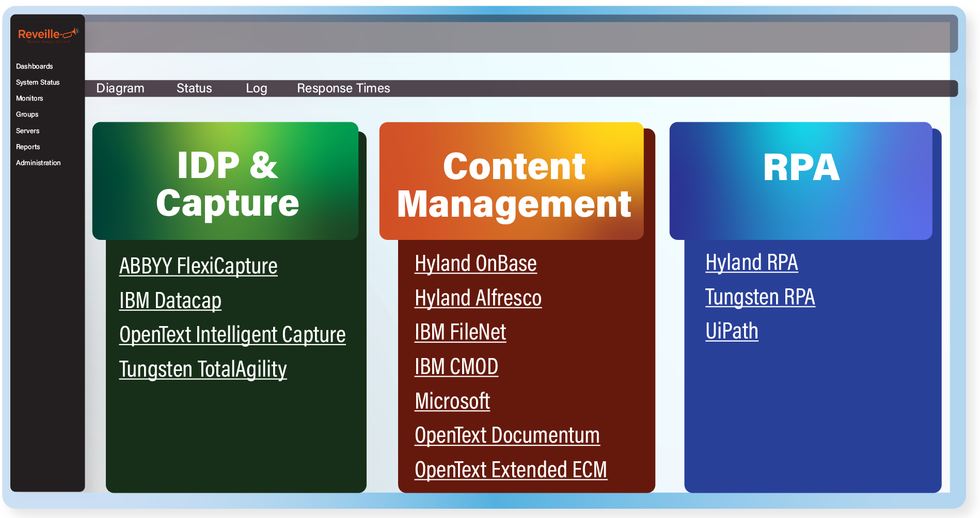
Task: Open Administration in the sidebar
Action: click(38, 163)
